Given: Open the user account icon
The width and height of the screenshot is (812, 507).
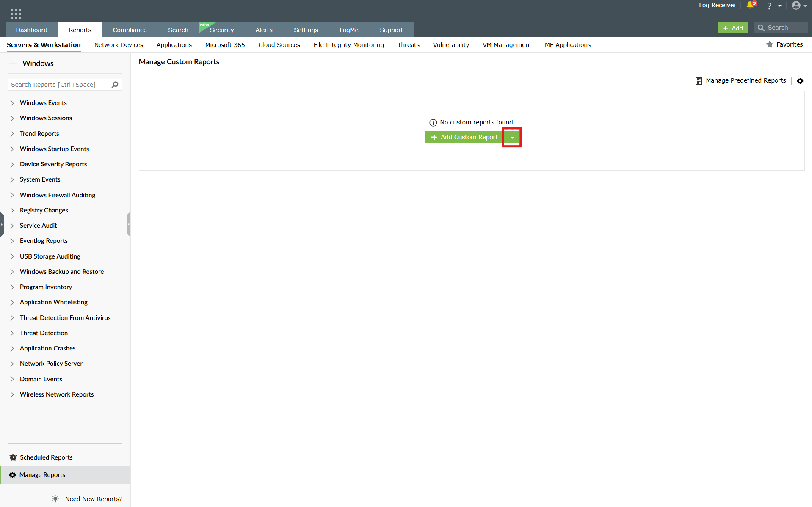Looking at the screenshot, I should tap(797, 6).
